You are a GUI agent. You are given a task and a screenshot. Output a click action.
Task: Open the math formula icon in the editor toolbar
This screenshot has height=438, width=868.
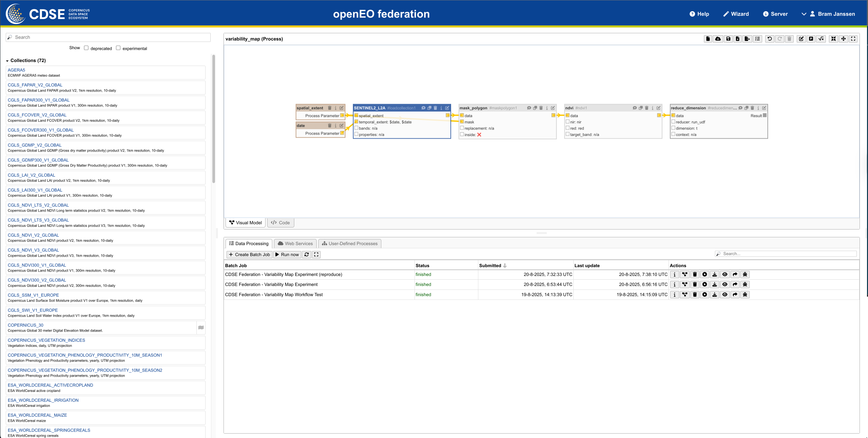pos(821,39)
